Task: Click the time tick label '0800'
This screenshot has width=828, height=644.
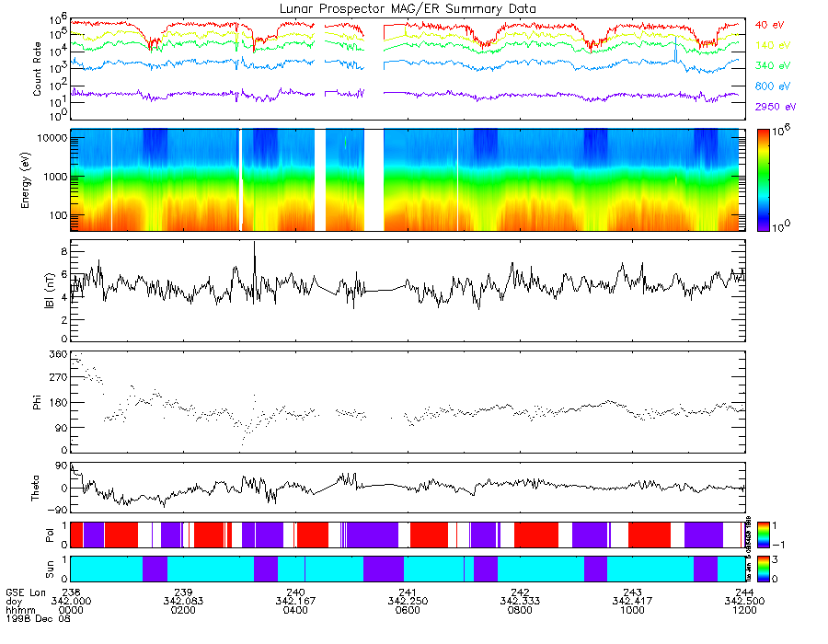Action: click(520, 610)
